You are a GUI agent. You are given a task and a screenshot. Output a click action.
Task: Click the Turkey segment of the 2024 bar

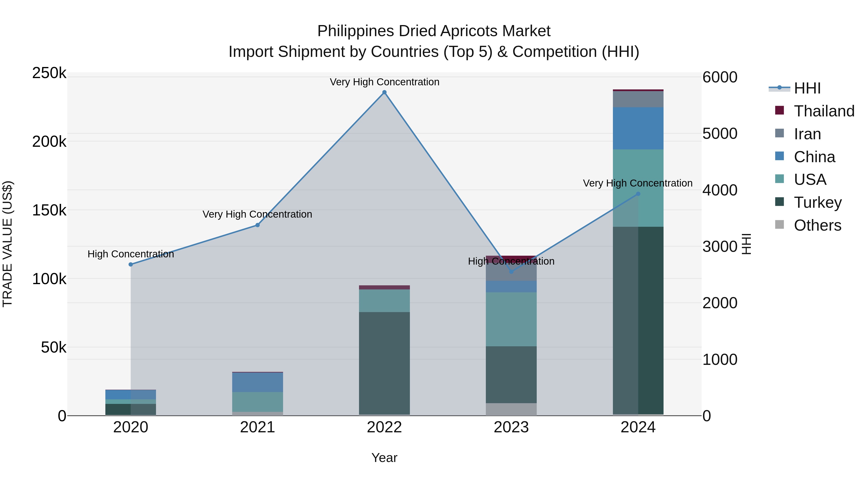coord(638,320)
